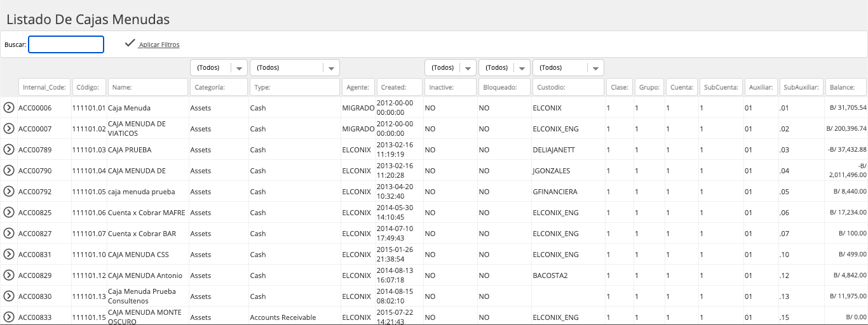Select the 'Cuenta x Cobrar MAFRE' cell
Image resolution: width=868 pixels, height=325 pixels.
coord(147,213)
